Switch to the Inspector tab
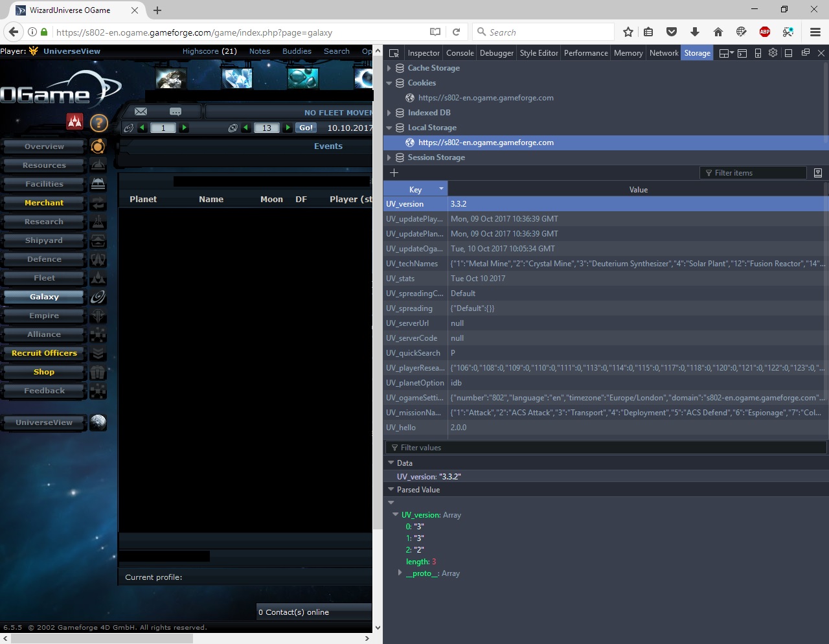 [424, 53]
